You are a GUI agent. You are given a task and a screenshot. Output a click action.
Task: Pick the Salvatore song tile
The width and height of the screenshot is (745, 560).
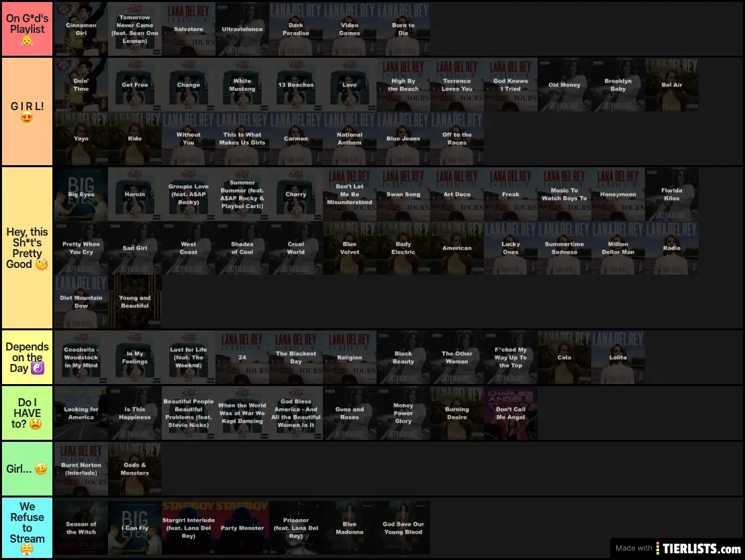(189, 29)
